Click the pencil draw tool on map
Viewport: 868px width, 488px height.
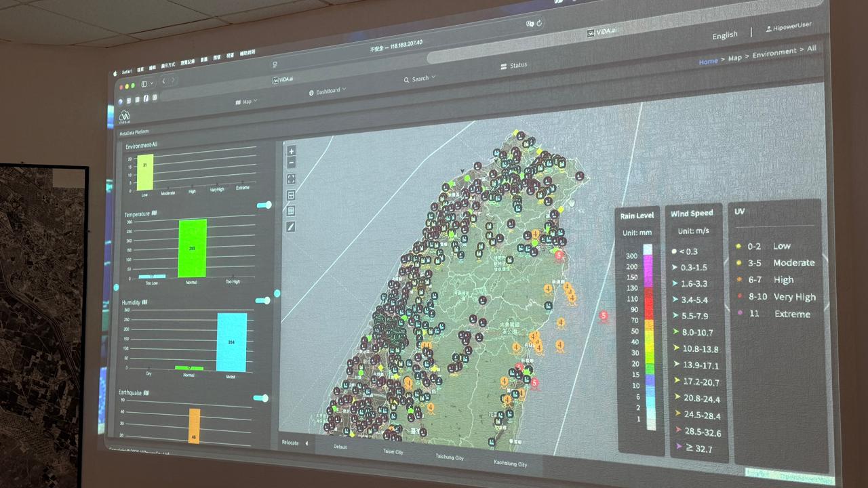(292, 226)
